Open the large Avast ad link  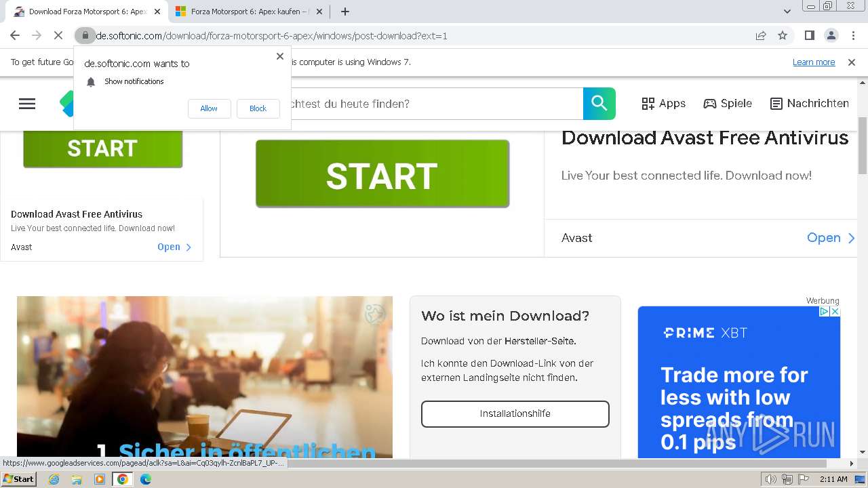pos(831,238)
